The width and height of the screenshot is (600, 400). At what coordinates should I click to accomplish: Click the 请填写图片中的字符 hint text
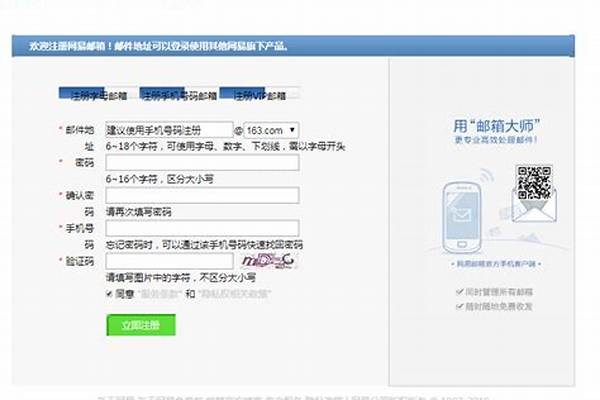[181, 278]
